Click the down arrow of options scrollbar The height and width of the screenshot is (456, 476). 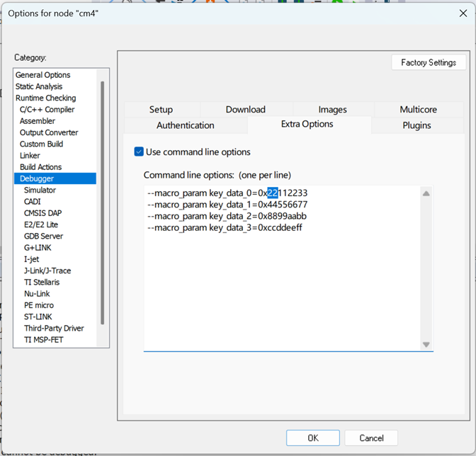(426, 345)
